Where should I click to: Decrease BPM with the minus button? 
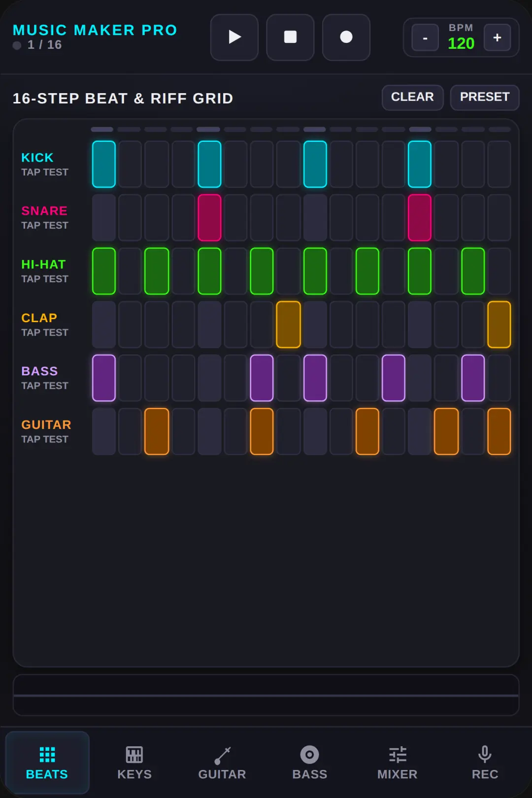click(x=425, y=37)
